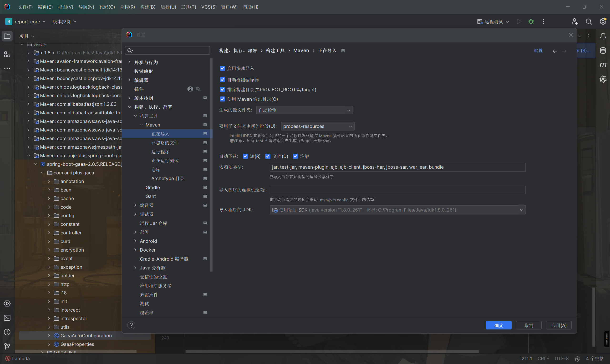610x364 pixels.
Task: Open the 构建(B) menu
Action: (148, 7)
